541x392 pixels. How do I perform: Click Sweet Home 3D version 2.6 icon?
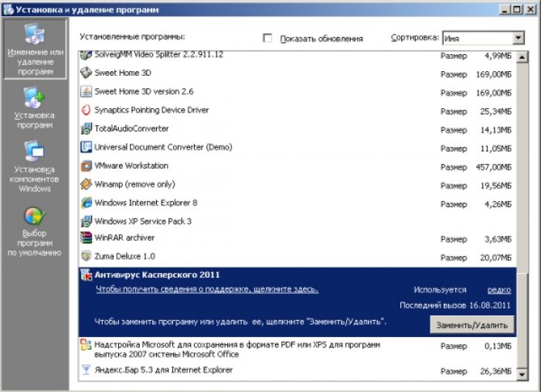click(86, 91)
